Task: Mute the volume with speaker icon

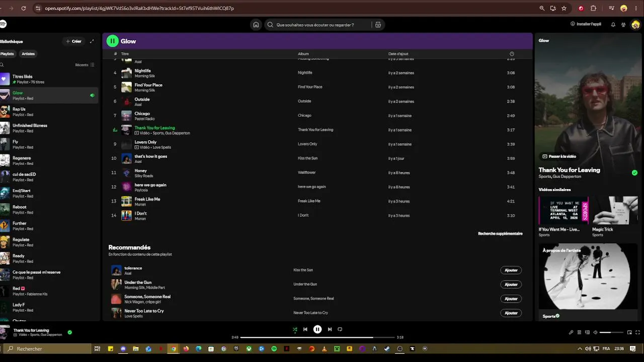Action: tap(595, 332)
